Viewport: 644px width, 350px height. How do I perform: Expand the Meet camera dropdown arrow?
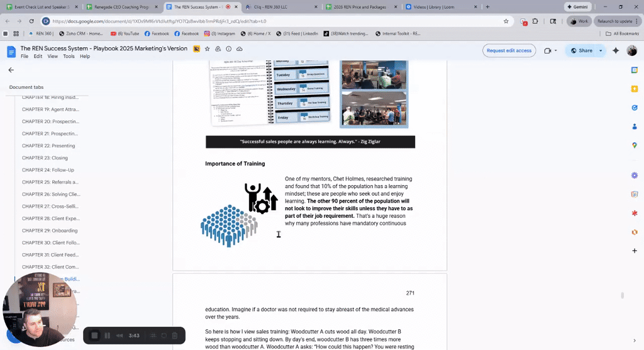[556, 50]
